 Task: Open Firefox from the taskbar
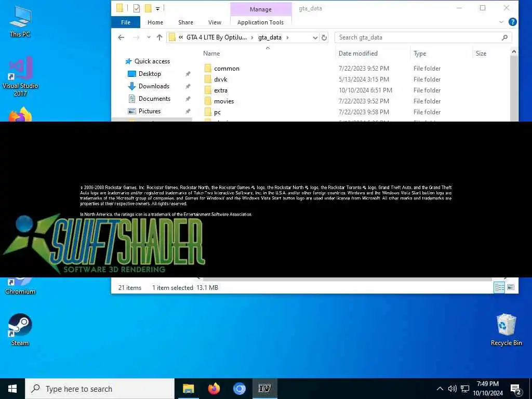[214, 389]
